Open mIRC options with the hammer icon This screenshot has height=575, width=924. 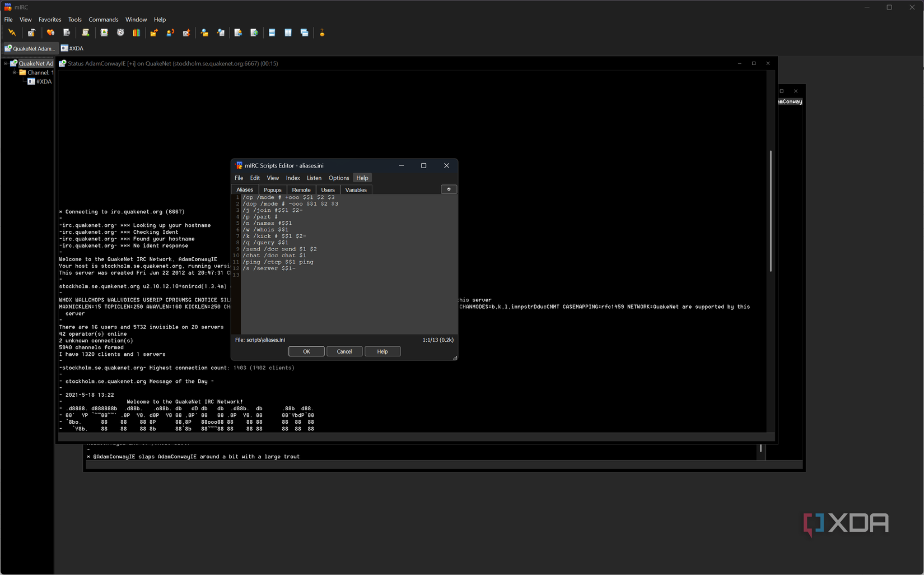coord(31,33)
